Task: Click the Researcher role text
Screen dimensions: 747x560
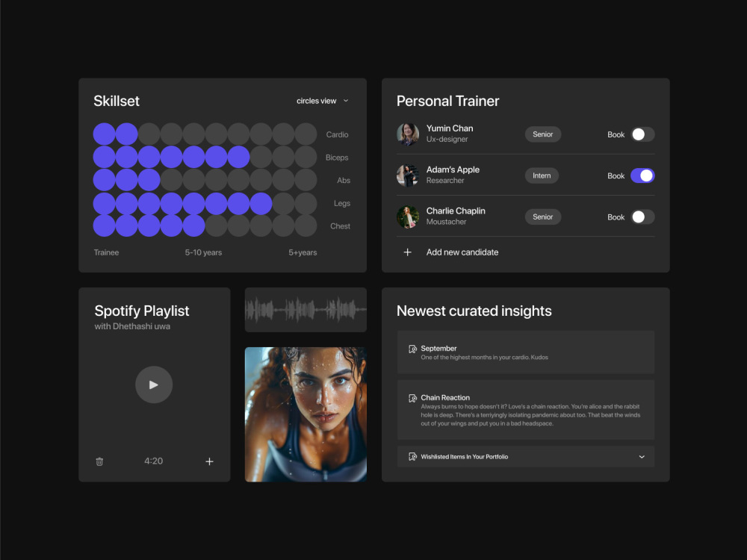Action: (x=445, y=181)
